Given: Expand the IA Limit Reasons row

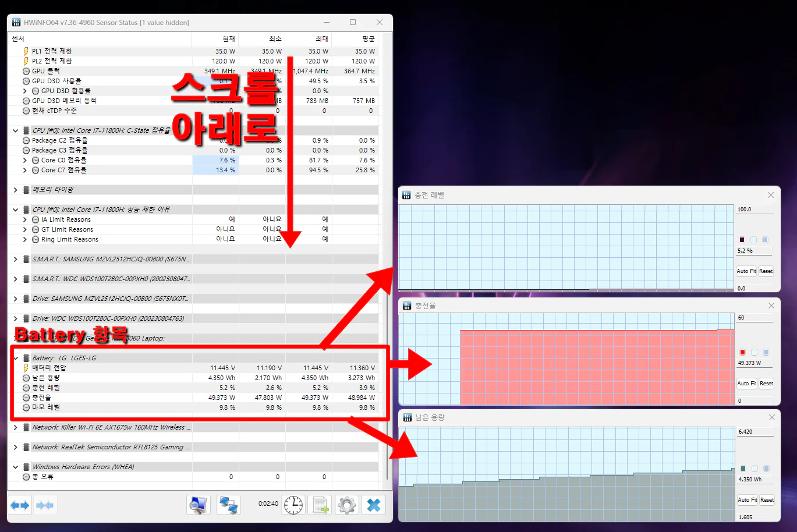Looking at the screenshot, I should pyautogui.click(x=24, y=219).
